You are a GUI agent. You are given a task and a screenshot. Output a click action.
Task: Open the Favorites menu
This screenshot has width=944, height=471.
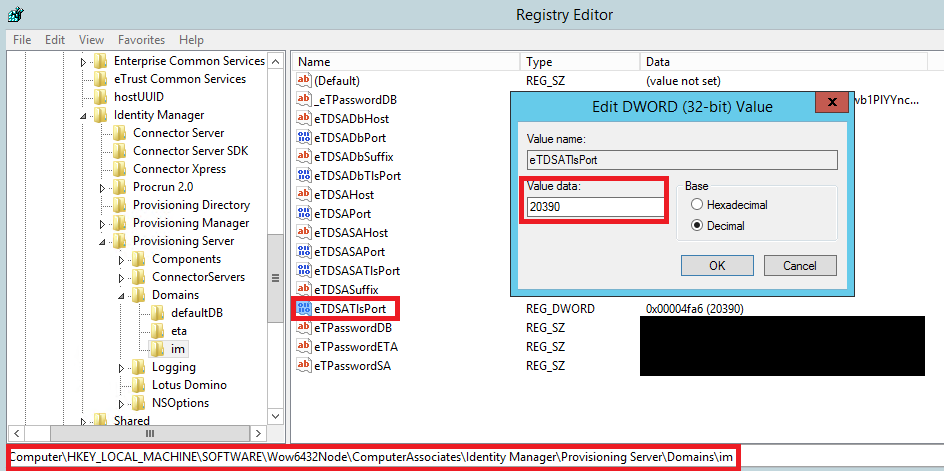point(141,40)
